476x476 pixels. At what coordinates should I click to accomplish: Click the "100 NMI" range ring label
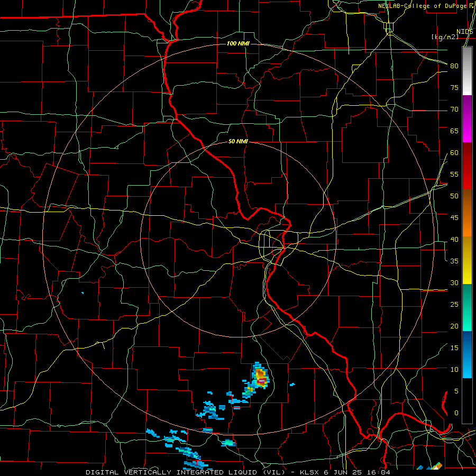coord(238,44)
